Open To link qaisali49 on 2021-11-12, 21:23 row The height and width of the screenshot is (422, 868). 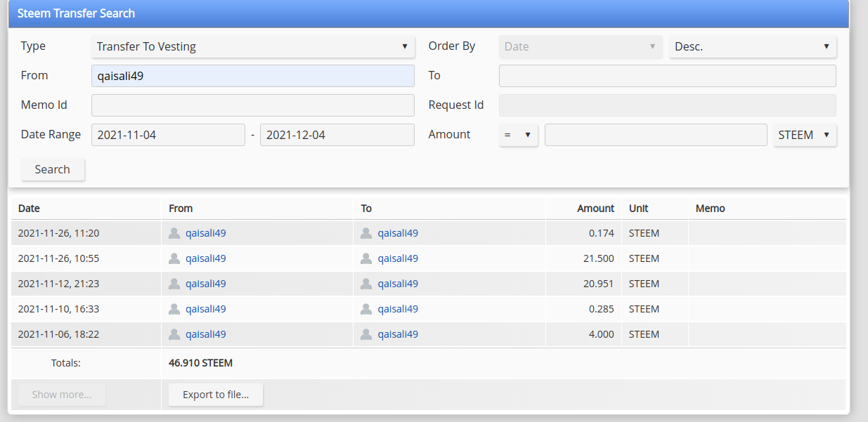point(398,284)
